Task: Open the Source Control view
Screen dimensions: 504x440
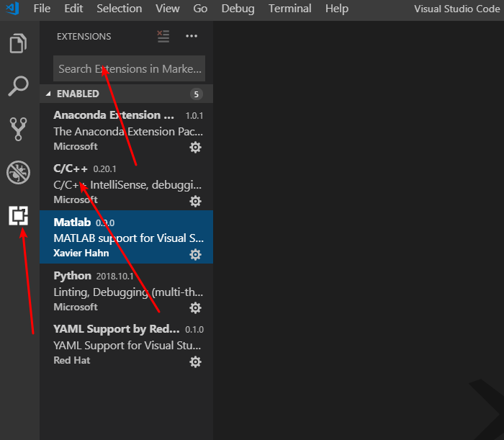Action: (x=18, y=129)
